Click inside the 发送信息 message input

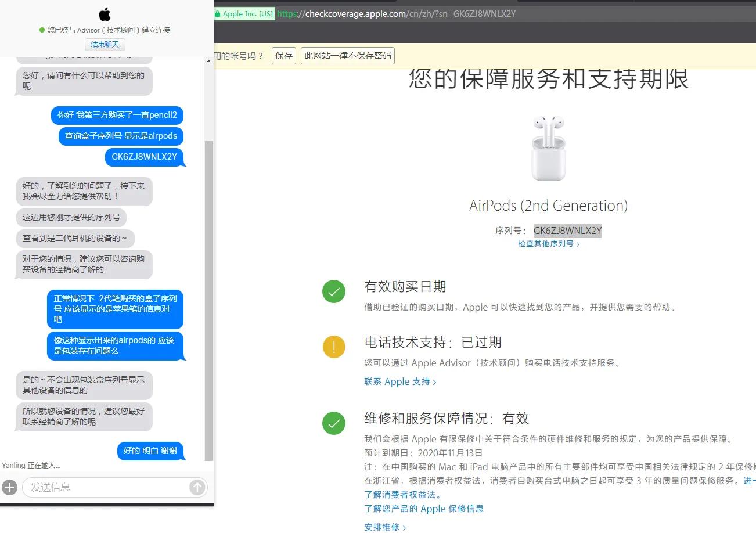pyautogui.click(x=105, y=488)
